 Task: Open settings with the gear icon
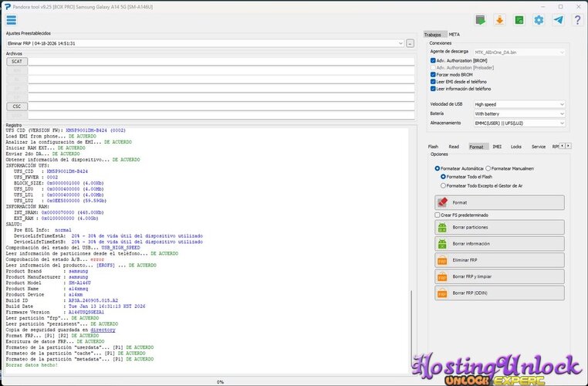point(539,20)
